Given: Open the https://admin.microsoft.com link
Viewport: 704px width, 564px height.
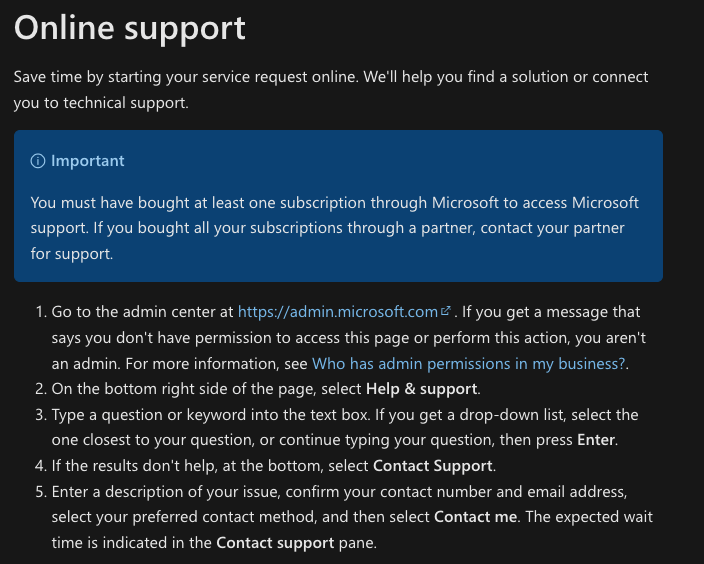Looking at the screenshot, I should click(x=338, y=312).
